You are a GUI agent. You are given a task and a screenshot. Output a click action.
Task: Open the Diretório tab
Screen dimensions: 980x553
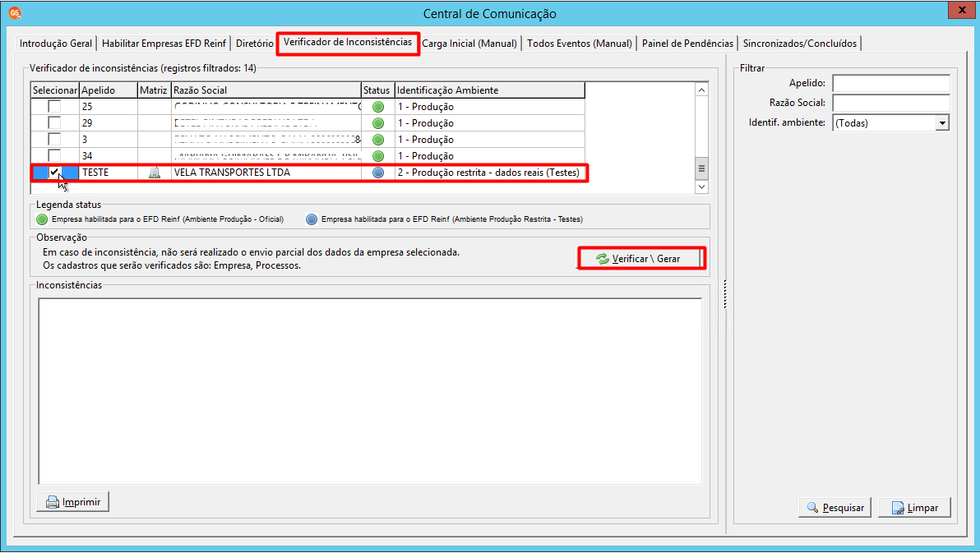tap(254, 43)
